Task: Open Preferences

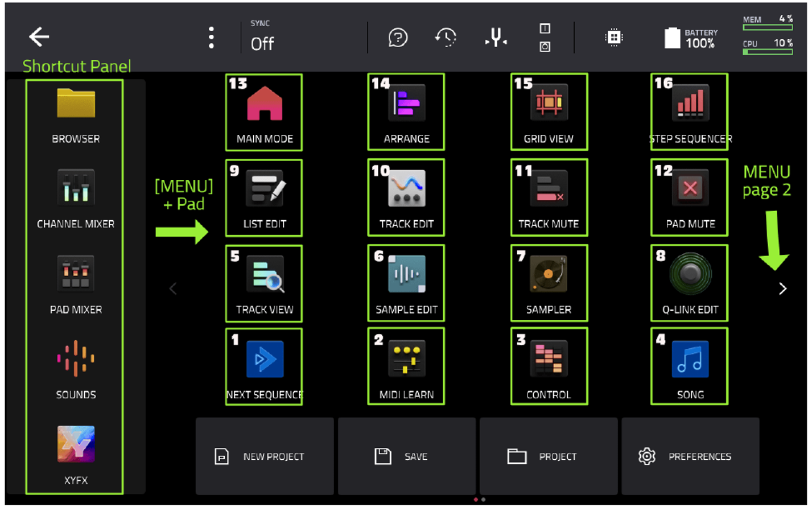Action: click(x=690, y=456)
